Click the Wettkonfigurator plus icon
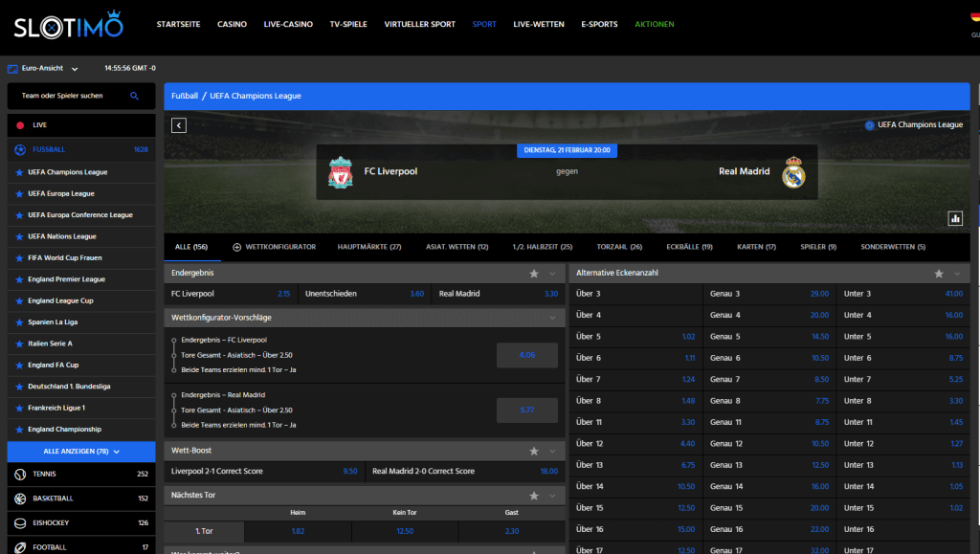 pyautogui.click(x=237, y=247)
